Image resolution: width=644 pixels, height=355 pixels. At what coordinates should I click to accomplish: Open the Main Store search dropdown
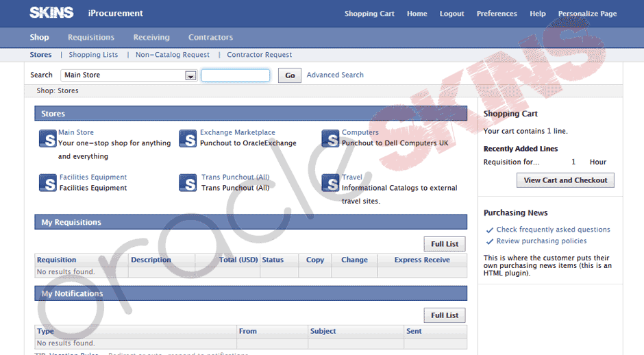(190, 76)
